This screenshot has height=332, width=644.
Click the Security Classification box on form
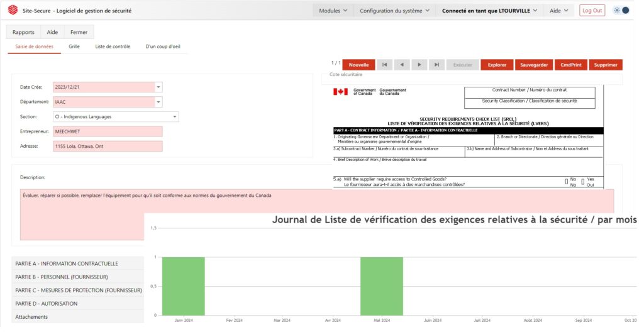(x=530, y=103)
